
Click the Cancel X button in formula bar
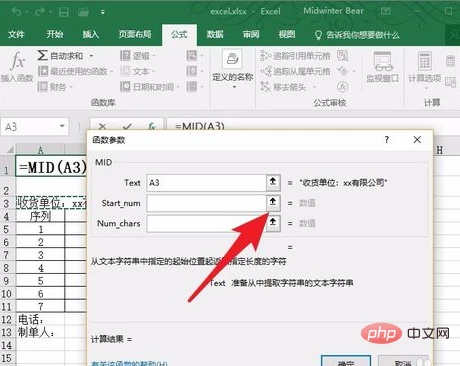(x=102, y=126)
